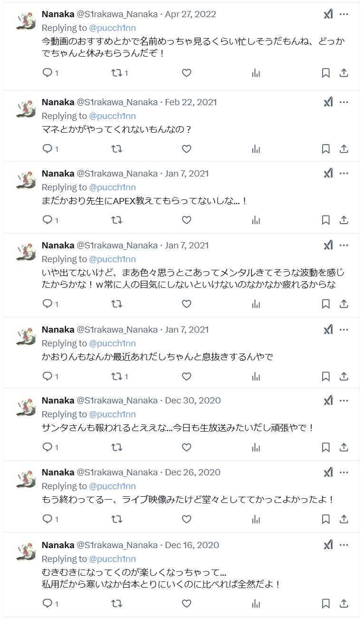Like the Apr 27, 2022 tweet
Viewport: 364px width, 620px height.
pos(187,73)
